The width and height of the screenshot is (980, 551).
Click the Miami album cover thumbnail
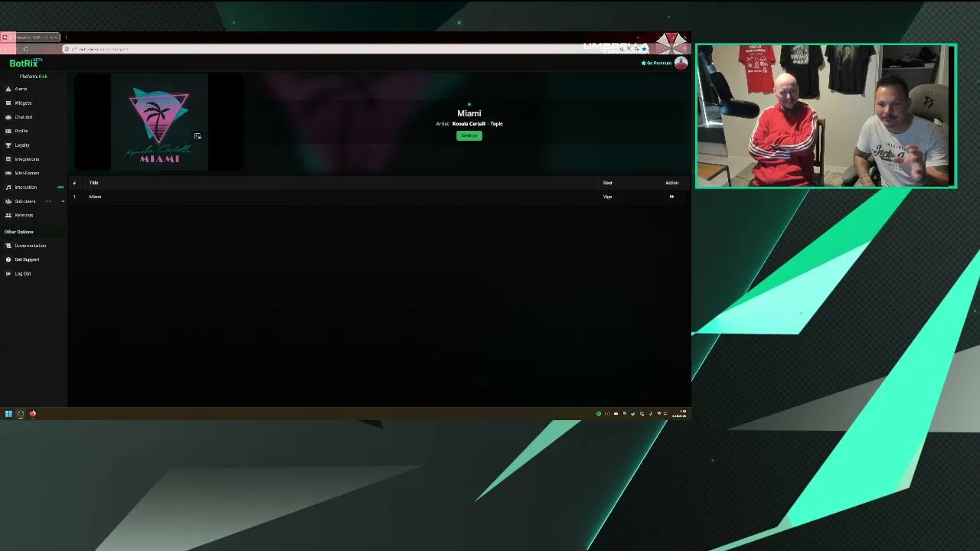pyautogui.click(x=159, y=122)
